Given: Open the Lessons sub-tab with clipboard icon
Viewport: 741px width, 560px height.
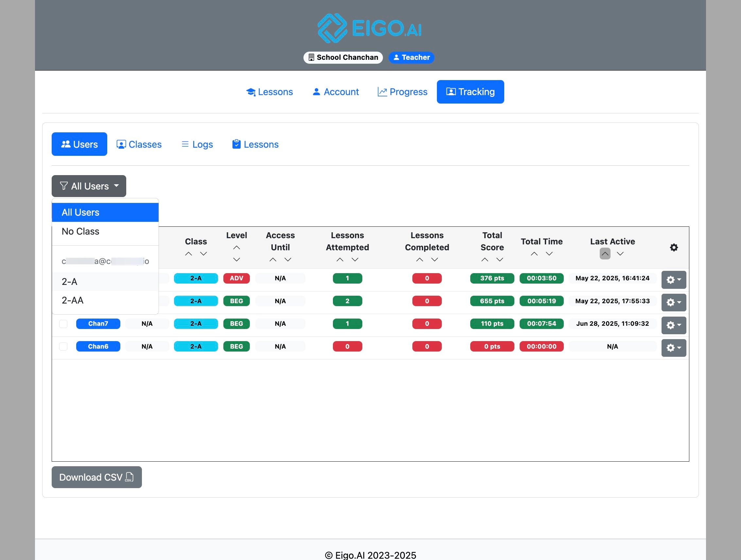Looking at the screenshot, I should click(255, 144).
